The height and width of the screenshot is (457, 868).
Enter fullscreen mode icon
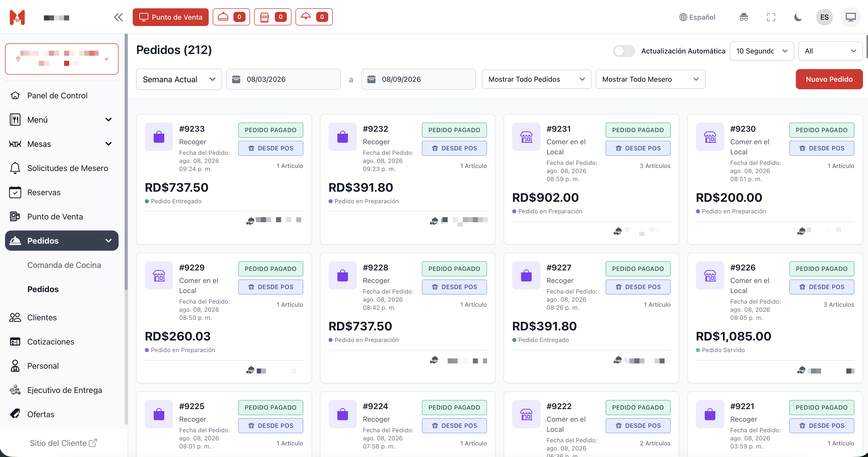[771, 17]
